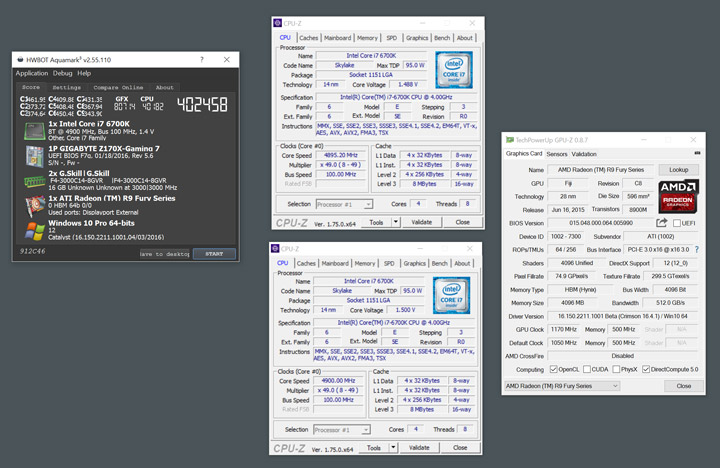The height and width of the screenshot is (468, 720).
Task: Toggle the PhysX checkbox
Action: 616,369
